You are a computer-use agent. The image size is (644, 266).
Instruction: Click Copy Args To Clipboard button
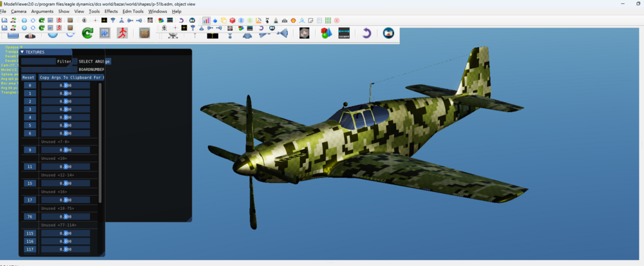[71, 77]
